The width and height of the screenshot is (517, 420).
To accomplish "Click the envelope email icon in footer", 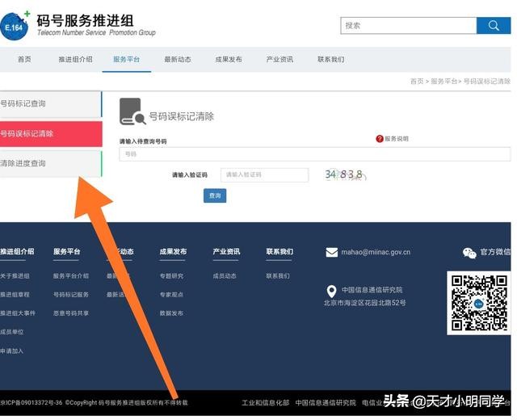I will (332, 252).
